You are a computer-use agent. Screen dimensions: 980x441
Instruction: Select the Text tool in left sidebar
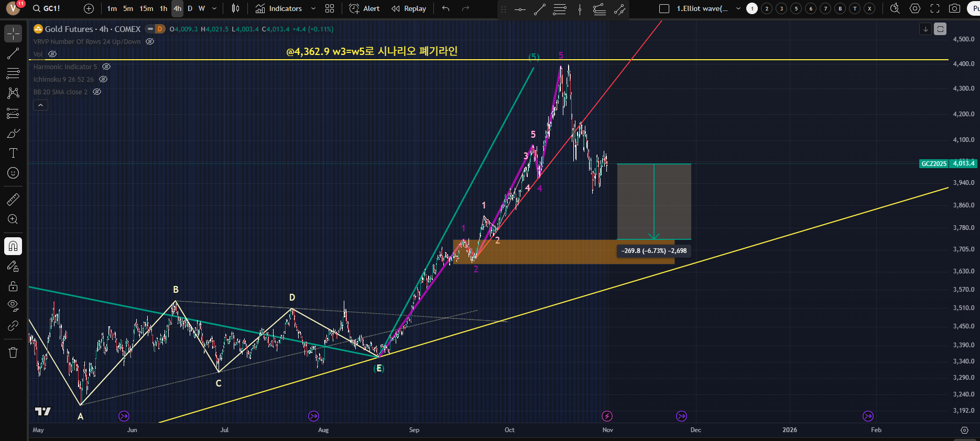coord(13,153)
